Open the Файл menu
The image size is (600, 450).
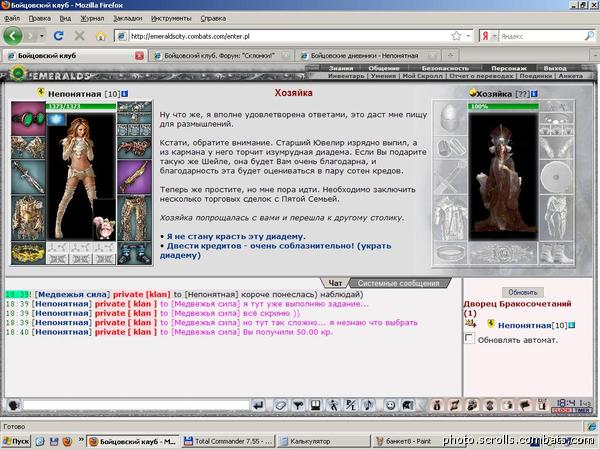coord(12,18)
